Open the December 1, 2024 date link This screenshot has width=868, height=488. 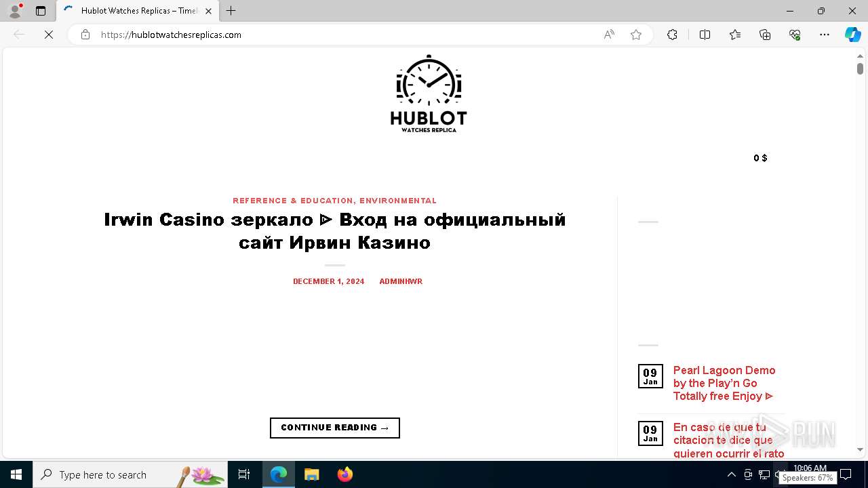point(328,281)
